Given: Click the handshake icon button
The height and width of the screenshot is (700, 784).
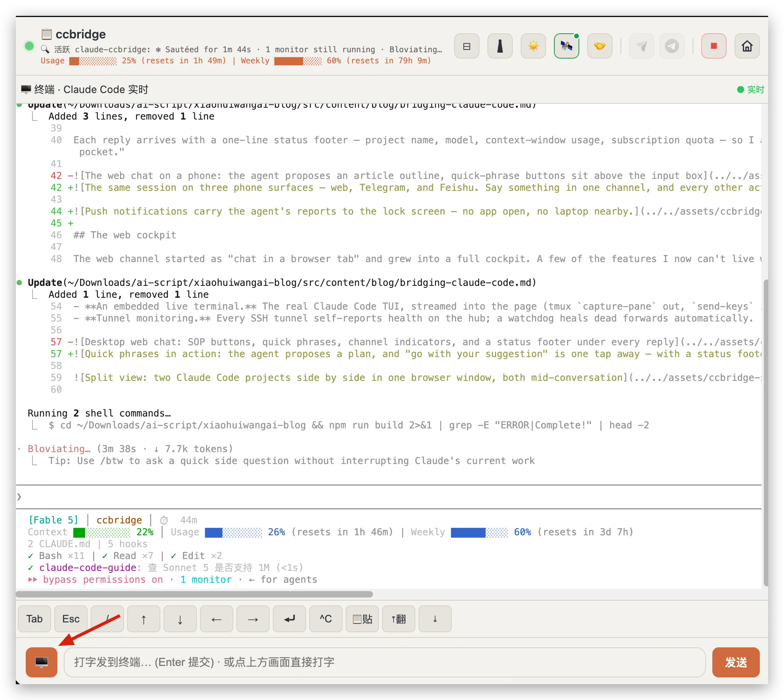Looking at the screenshot, I should [600, 46].
